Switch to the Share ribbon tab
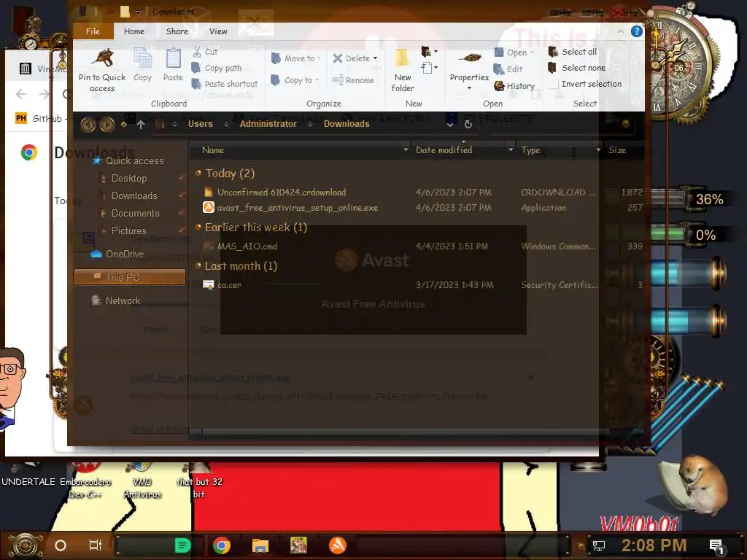Image resolution: width=747 pixels, height=560 pixels. click(177, 31)
